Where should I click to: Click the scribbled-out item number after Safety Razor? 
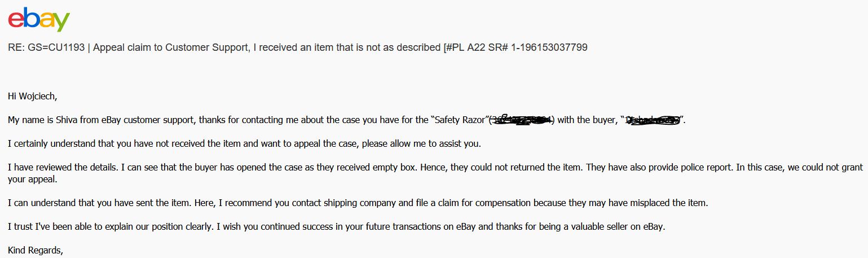click(522, 120)
